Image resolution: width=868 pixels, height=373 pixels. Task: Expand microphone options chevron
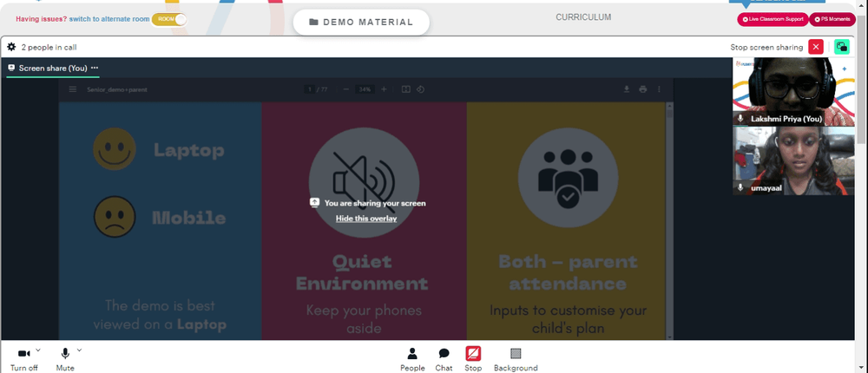(x=79, y=350)
